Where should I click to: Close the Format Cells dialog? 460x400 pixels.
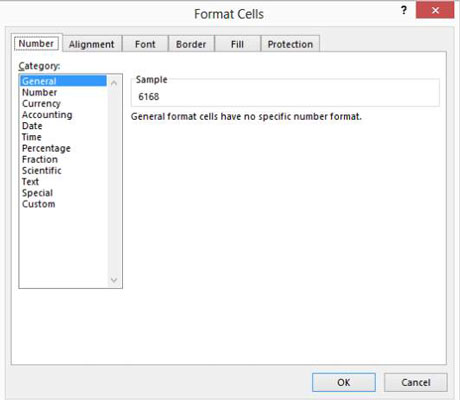(435, 10)
